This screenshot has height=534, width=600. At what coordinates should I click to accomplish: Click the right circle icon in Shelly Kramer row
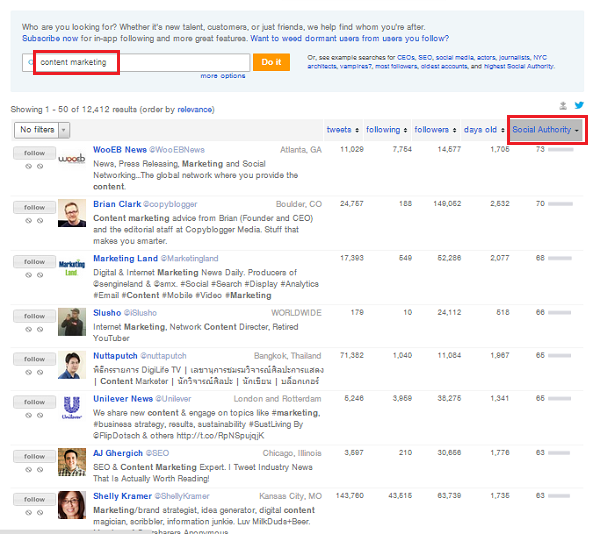[40, 513]
